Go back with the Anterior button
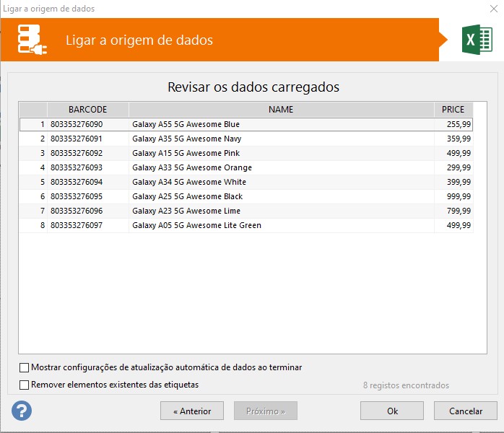 coord(192,411)
